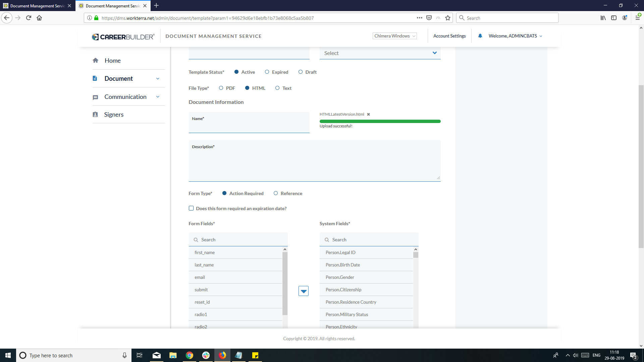Screen dimensions: 644x362
Task: Click the notification bell icon
Action: click(x=480, y=36)
